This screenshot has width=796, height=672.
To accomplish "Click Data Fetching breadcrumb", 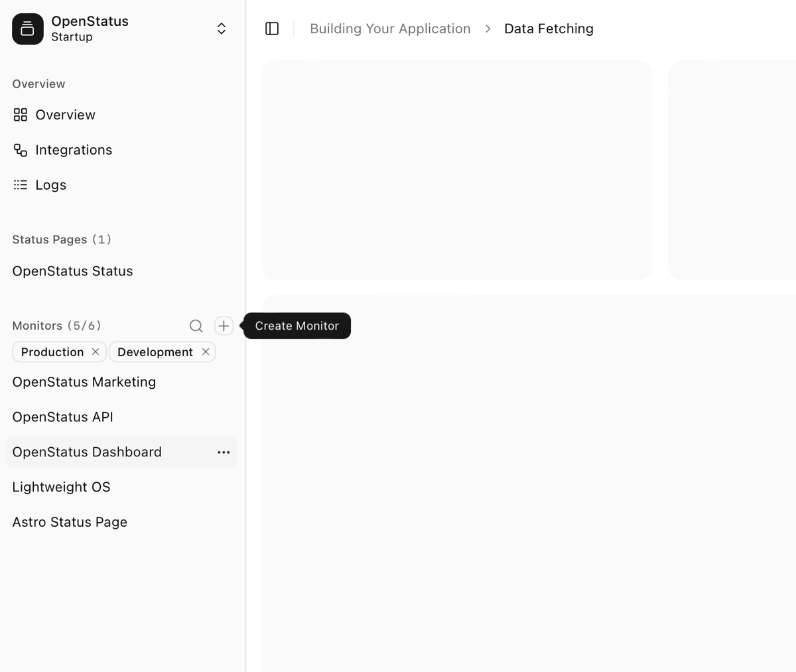I will coord(549,29).
